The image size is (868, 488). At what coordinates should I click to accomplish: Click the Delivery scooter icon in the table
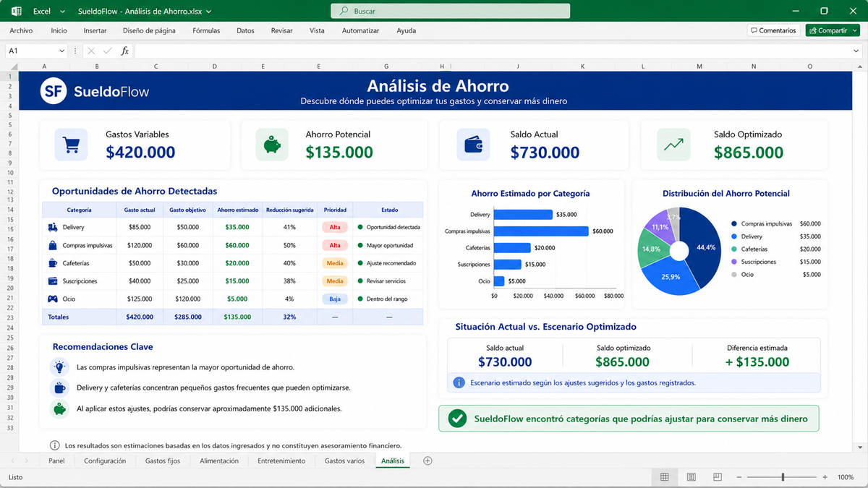coord(53,227)
